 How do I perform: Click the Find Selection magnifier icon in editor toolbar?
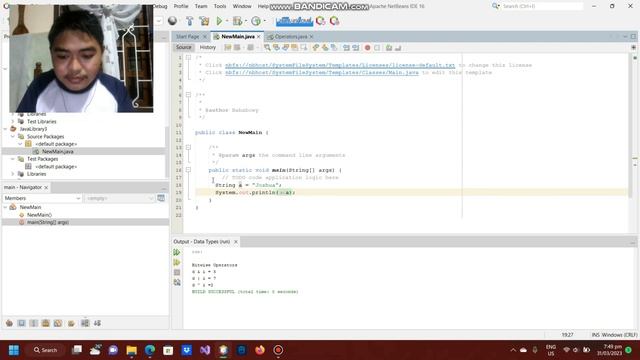point(267,48)
